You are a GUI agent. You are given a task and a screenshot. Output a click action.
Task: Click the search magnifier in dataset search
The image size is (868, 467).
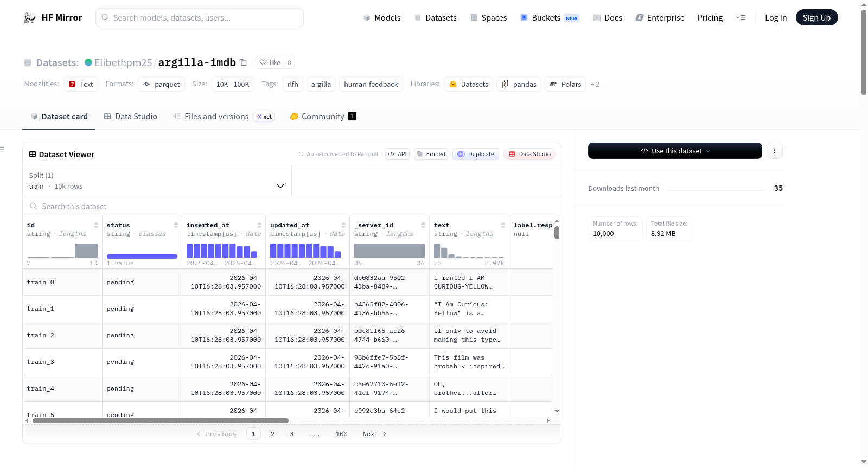(x=34, y=207)
